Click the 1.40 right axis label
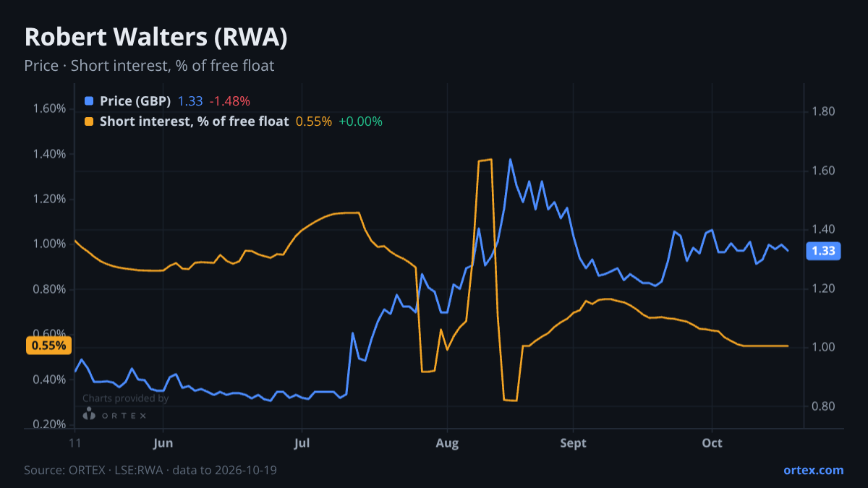 pyautogui.click(x=825, y=230)
